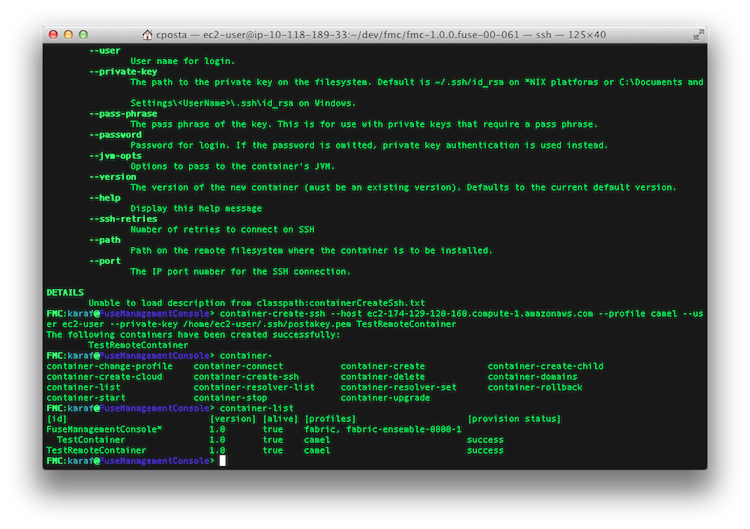Viewport: 750px width, 529px height.
Task: Click the '--password' option text
Action: [x=115, y=135]
